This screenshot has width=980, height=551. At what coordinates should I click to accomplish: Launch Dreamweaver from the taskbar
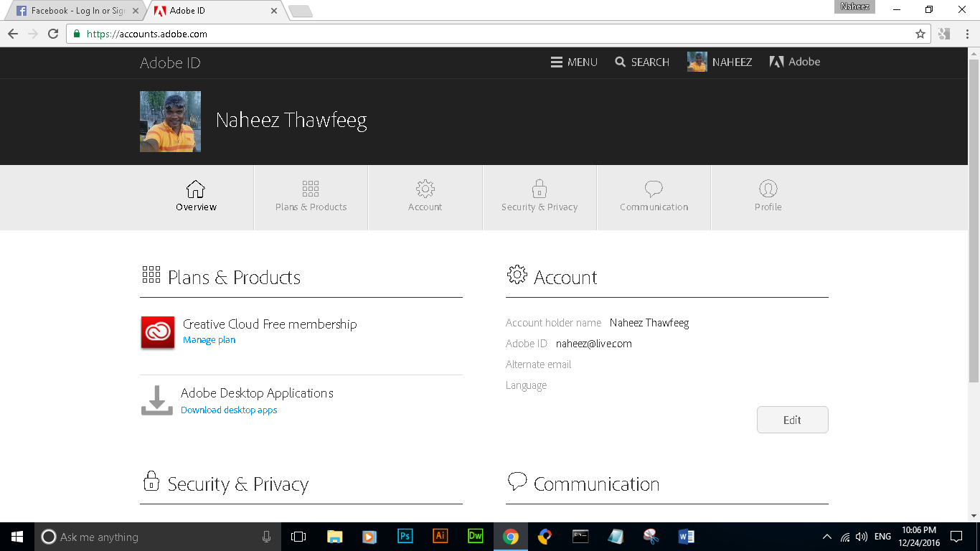click(x=475, y=537)
